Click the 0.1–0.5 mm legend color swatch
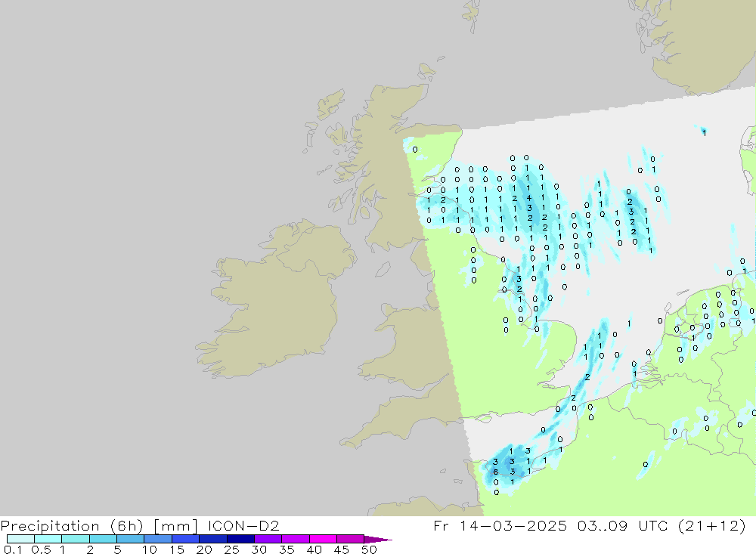The image size is (756, 554). (x=20, y=539)
